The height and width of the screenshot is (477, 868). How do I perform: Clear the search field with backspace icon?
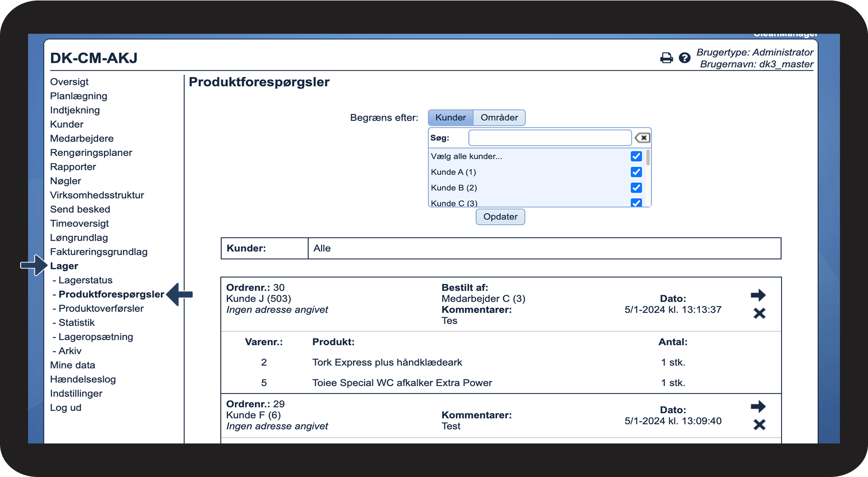click(643, 138)
